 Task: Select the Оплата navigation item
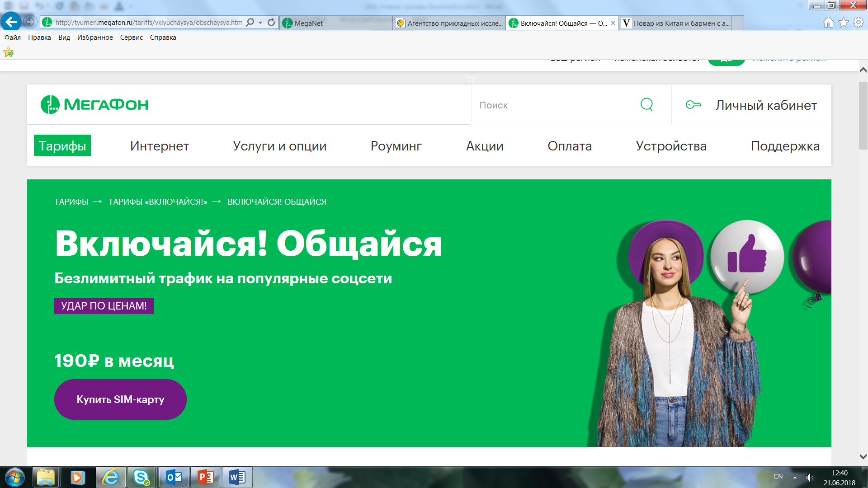570,146
